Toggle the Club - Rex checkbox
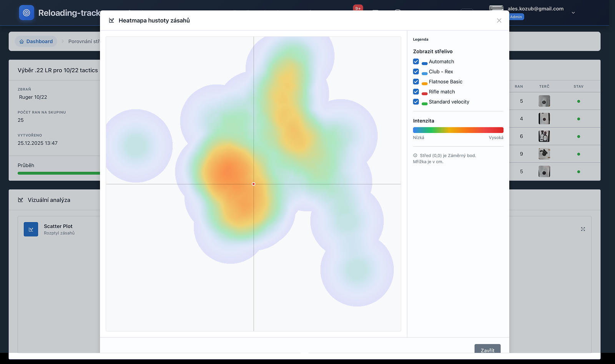The width and height of the screenshot is (615, 364). (x=416, y=71)
